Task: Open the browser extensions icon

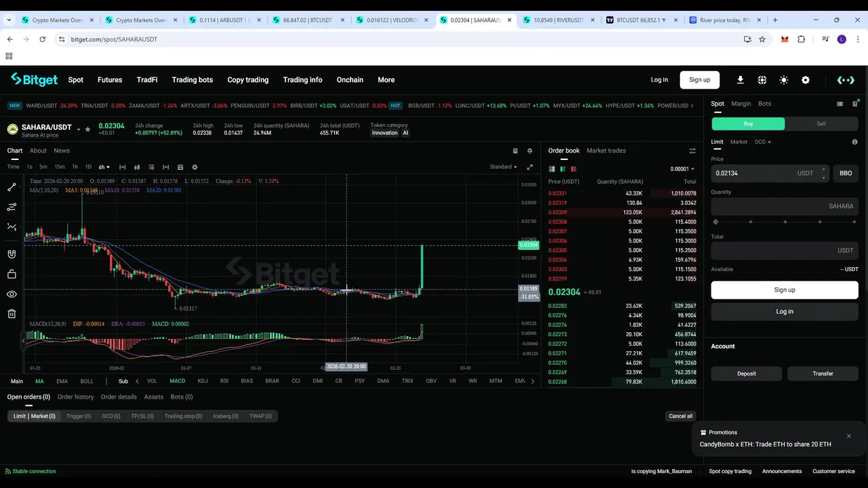Action: coord(801,39)
